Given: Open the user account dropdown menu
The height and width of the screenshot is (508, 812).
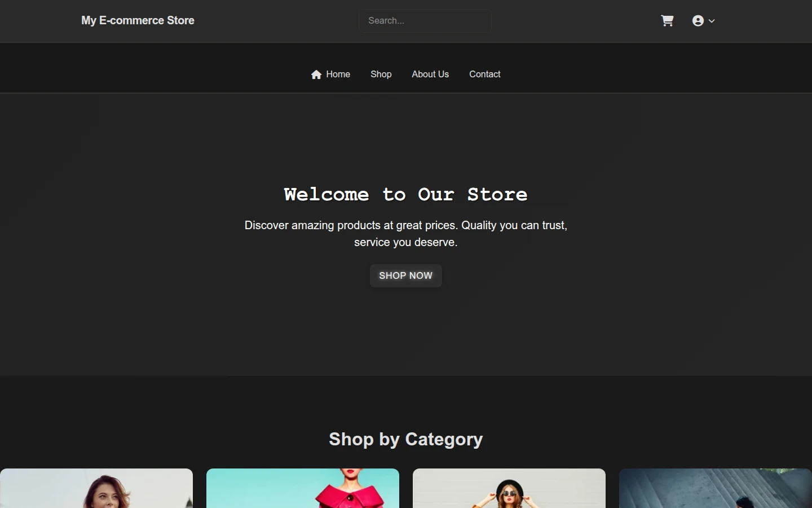Looking at the screenshot, I should point(703,21).
